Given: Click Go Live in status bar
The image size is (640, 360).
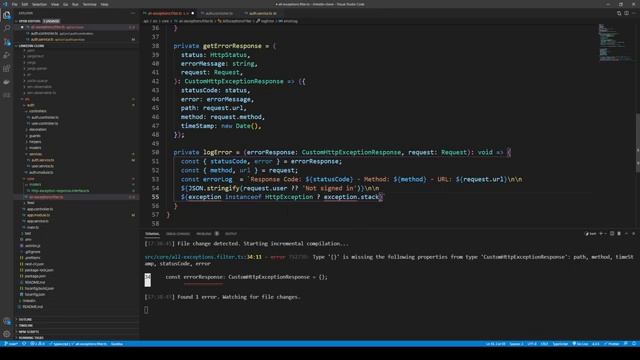Looking at the screenshot, I should click(580, 344).
